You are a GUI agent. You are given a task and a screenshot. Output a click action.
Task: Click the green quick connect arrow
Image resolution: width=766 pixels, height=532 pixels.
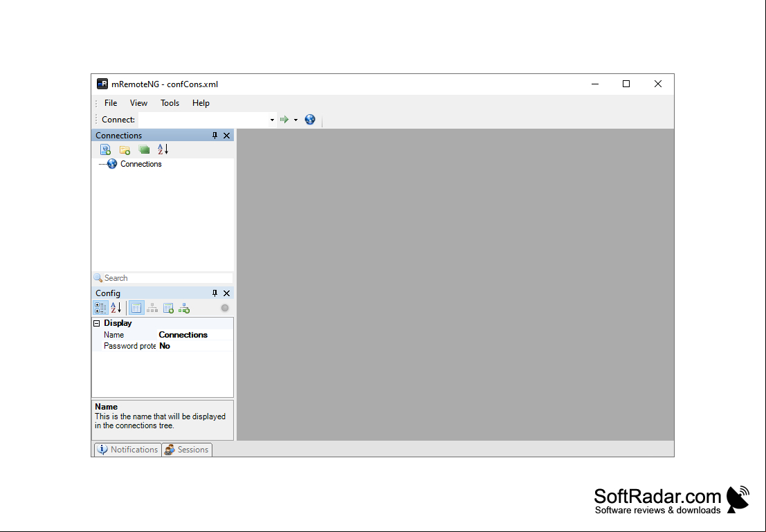tap(284, 119)
